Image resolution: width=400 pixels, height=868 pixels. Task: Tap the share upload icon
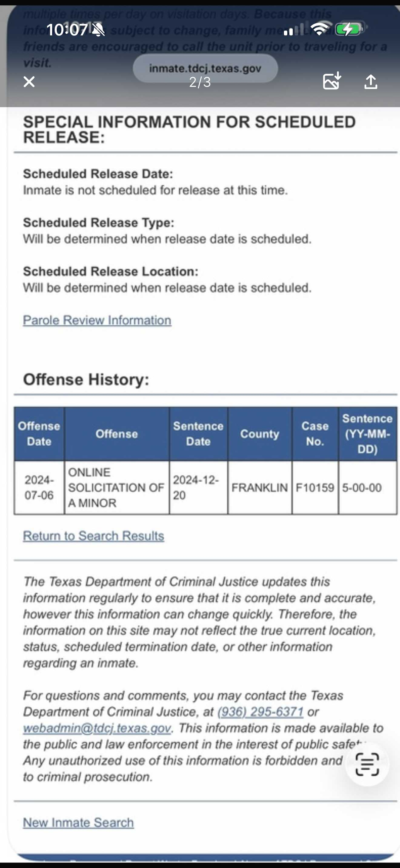point(371,81)
